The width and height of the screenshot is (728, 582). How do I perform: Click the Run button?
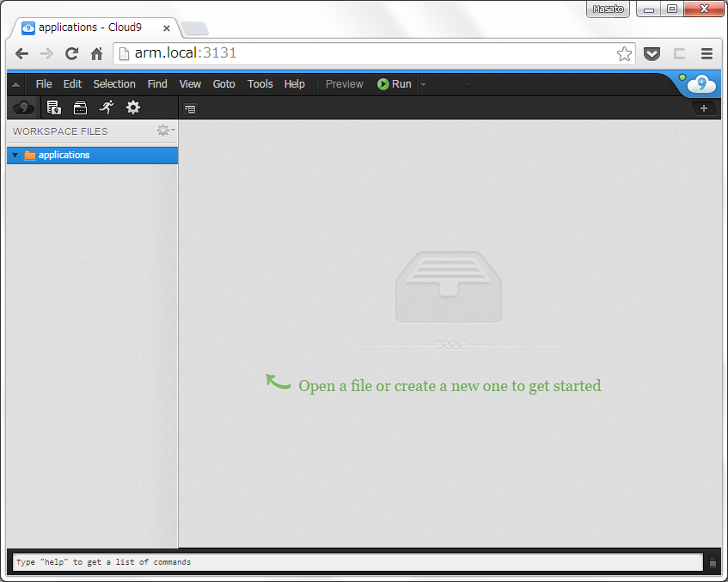point(394,83)
